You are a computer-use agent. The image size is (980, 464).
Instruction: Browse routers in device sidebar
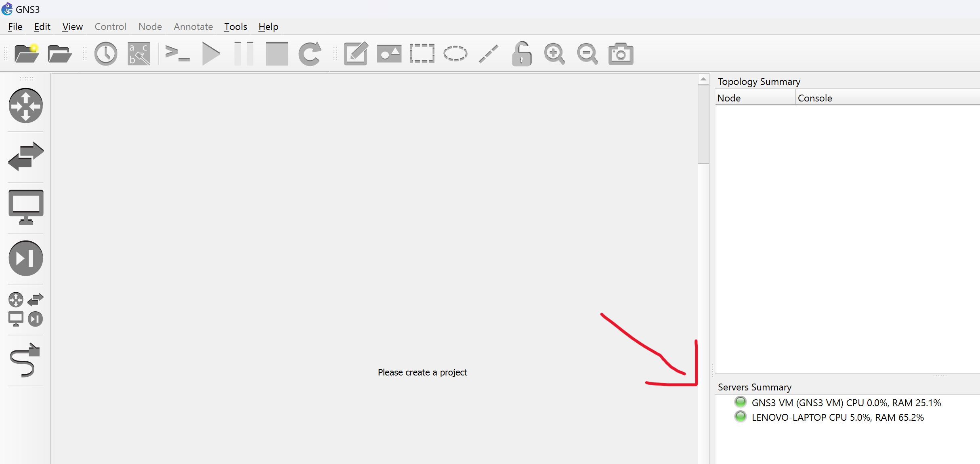point(26,106)
